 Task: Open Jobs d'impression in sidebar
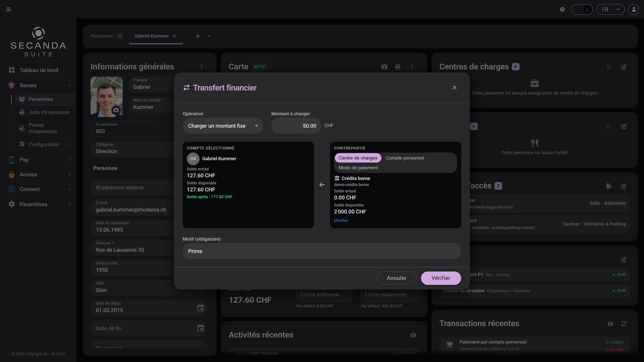pyautogui.click(x=45, y=112)
